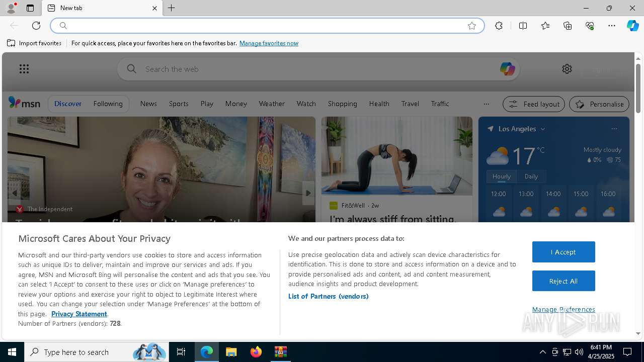The width and height of the screenshot is (644, 362).
Task: Open the page settings gear
Action: 567,69
